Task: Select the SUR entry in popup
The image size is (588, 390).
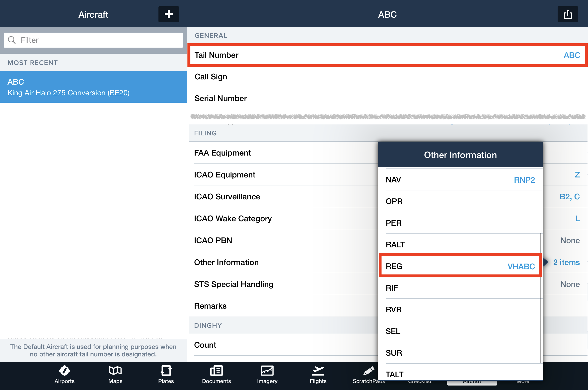Action: (x=460, y=353)
